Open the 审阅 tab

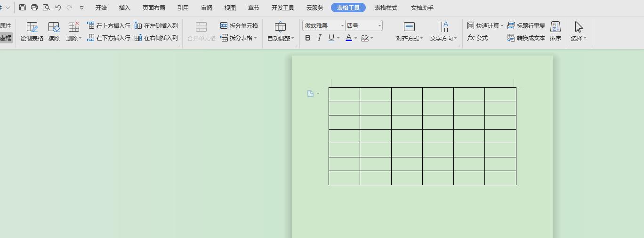pos(207,8)
